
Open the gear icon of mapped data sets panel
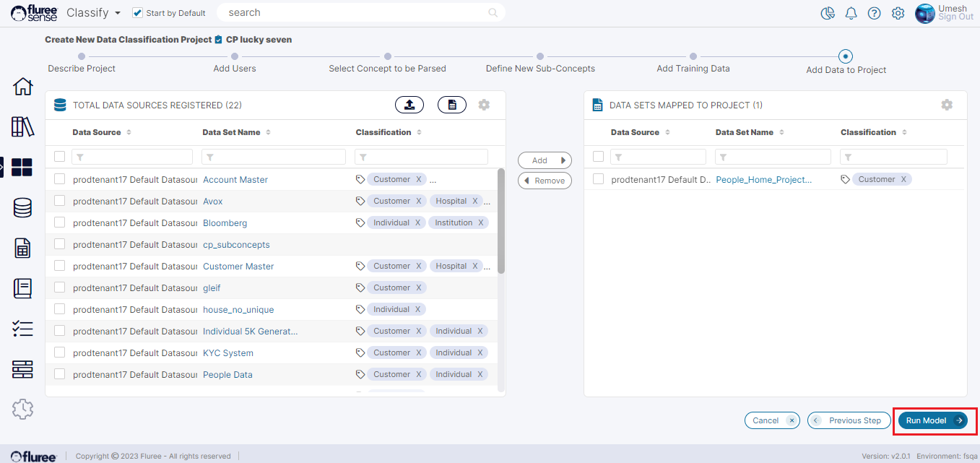tap(947, 105)
